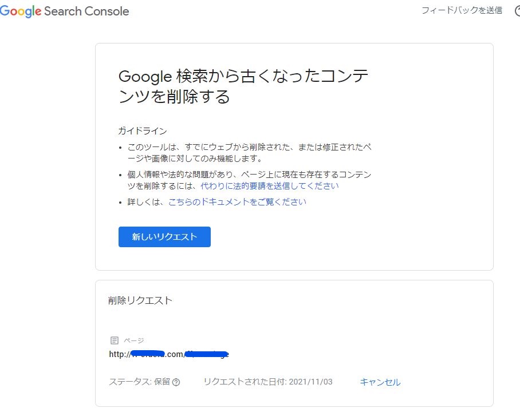Click the date value 2021/11/03
This screenshot has width=520, height=420.
310,382
